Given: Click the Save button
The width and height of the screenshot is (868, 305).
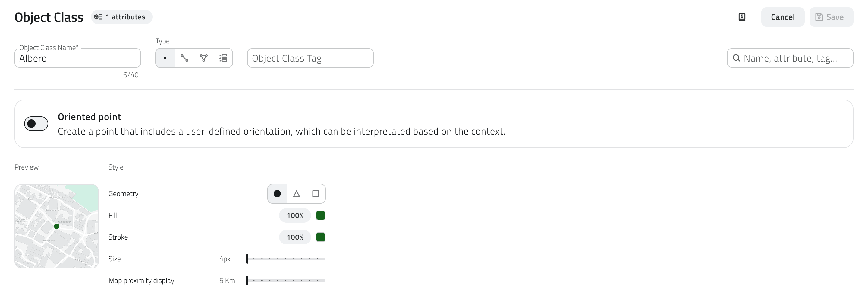Looking at the screenshot, I should 831,17.
